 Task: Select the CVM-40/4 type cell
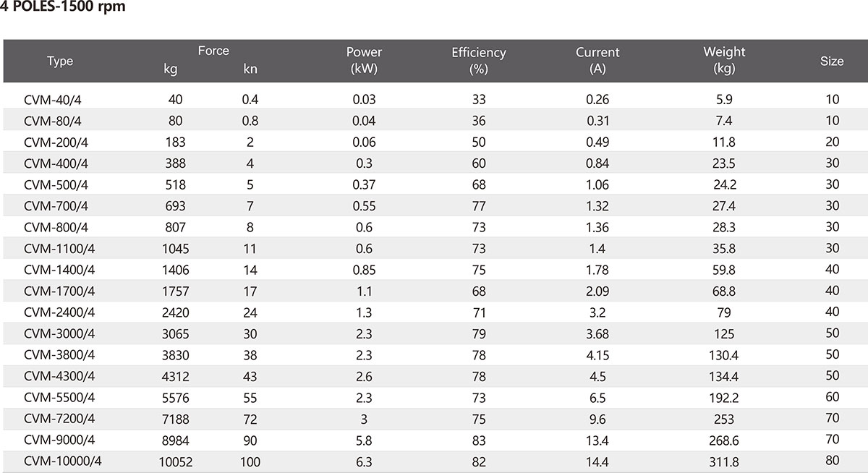tap(58, 100)
